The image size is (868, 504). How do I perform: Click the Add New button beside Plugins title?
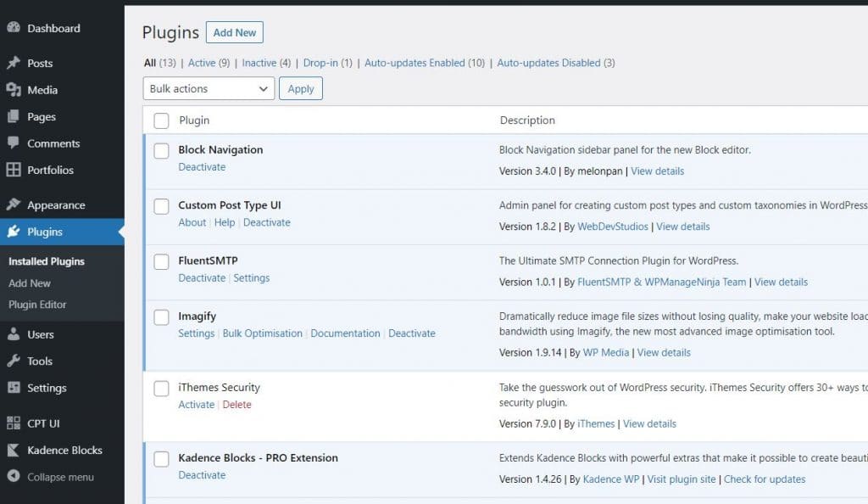(235, 32)
